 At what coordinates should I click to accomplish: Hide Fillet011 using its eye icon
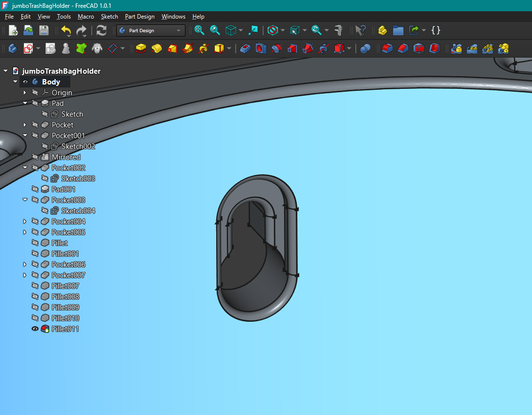[35, 329]
